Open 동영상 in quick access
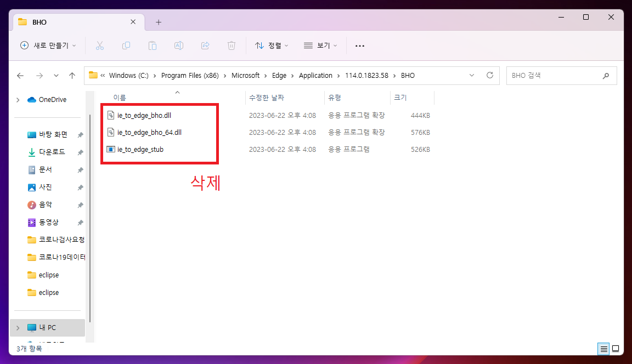This screenshot has width=632, height=364. tap(48, 222)
